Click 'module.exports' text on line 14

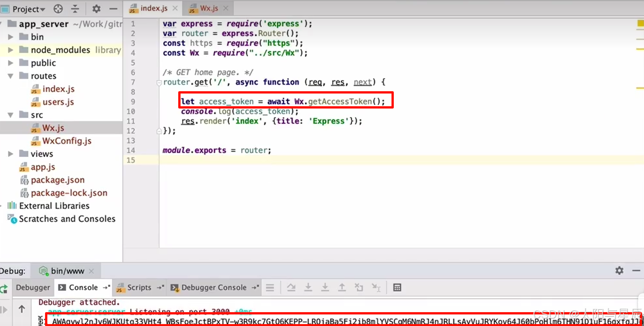tap(194, 150)
